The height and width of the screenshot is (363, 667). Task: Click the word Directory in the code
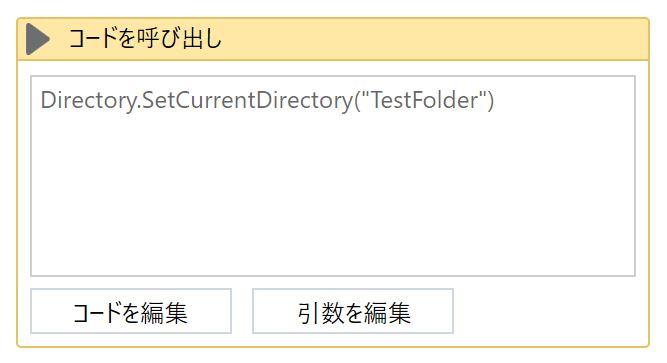click(x=88, y=101)
